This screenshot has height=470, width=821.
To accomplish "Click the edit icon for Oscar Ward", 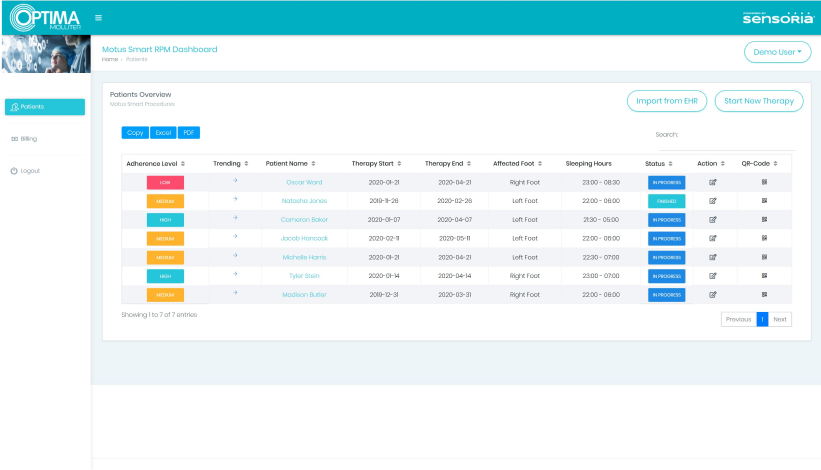I will pos(713,182).
